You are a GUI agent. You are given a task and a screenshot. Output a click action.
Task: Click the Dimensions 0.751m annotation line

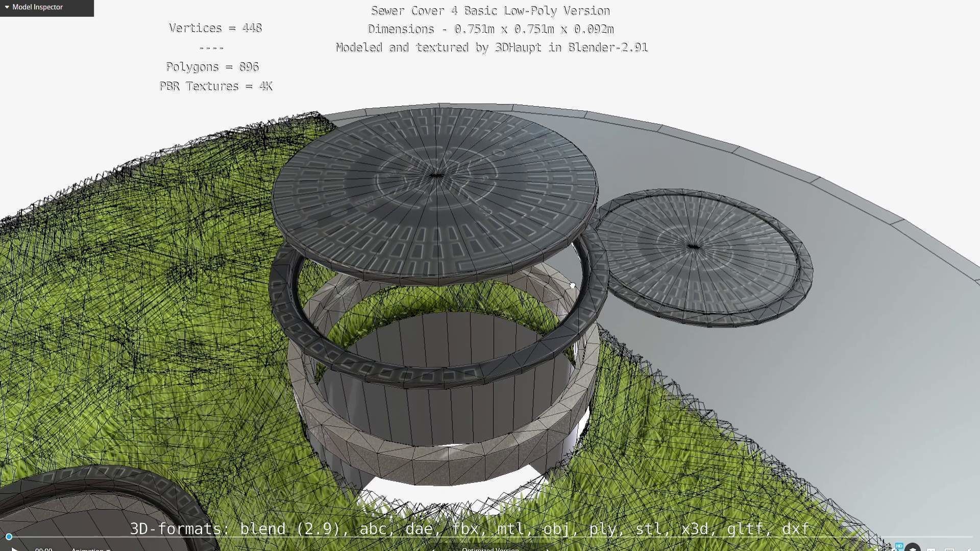coord(491,29)
